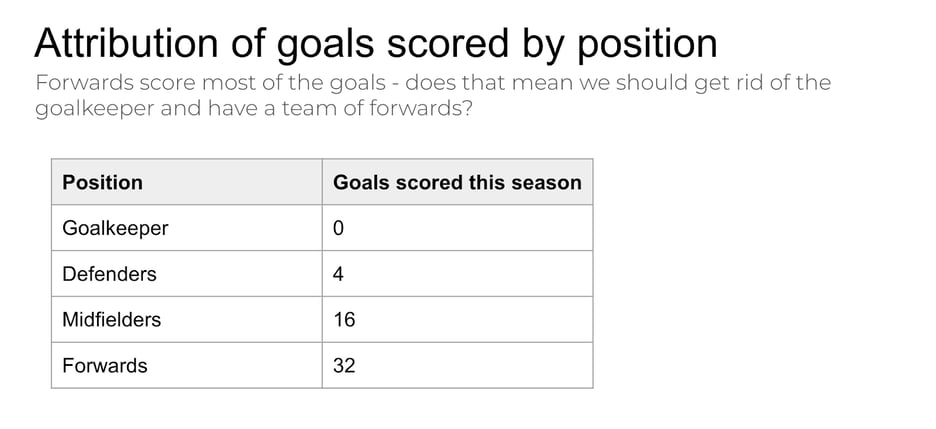The height and width of the screenshot is (429, 936).
Task: Click the slide title about goal attribution
Action: (375, 43)
